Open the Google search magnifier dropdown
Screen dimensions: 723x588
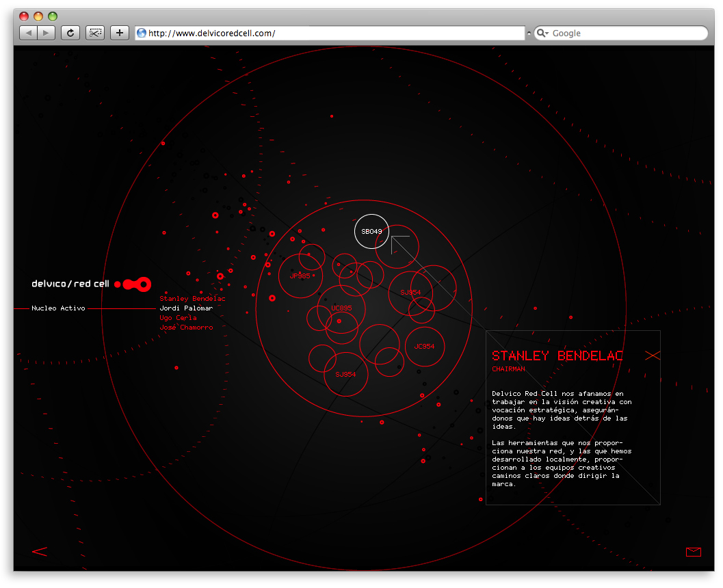tap(542, 33)
